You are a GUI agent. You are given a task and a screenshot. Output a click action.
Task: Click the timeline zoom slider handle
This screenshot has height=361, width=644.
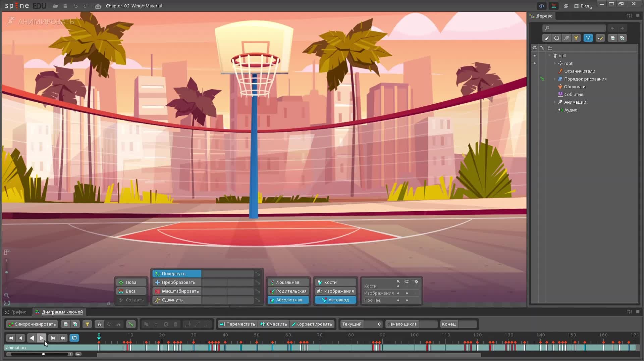pyautogui.click(x=43, y=354)
